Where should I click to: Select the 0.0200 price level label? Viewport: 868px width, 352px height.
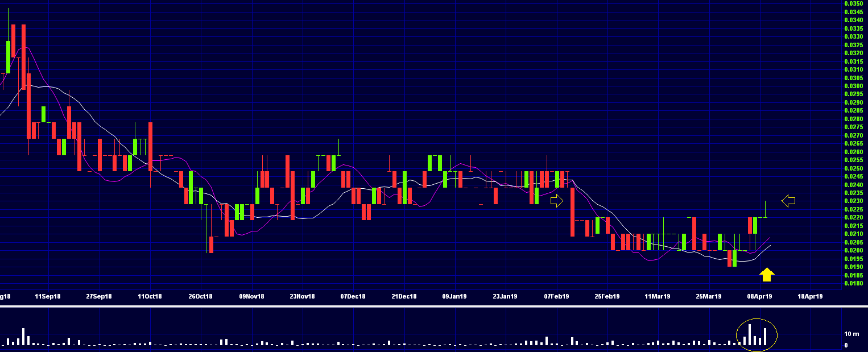click(854, 250)
